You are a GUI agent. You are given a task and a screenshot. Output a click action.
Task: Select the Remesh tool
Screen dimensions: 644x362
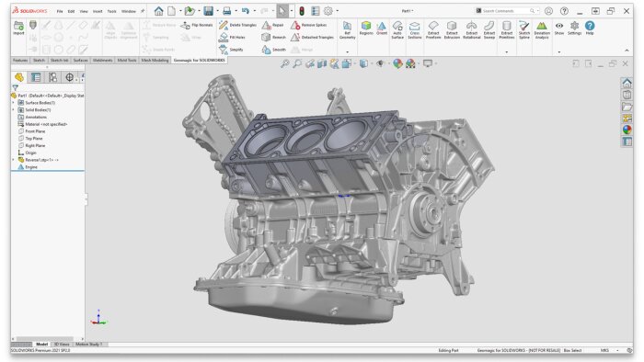(273, 38)
